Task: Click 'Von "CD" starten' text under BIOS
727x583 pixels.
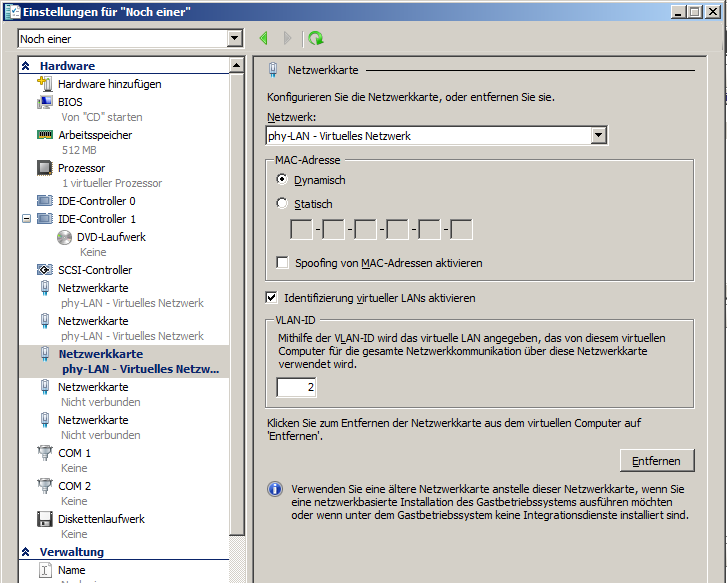Action: tap(102, 117)
